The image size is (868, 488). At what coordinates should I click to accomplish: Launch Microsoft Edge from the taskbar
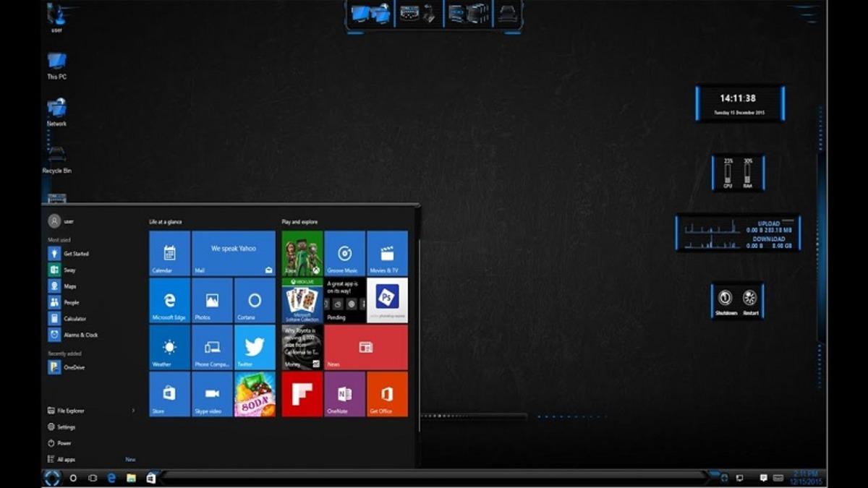click(x=110, y=479)
